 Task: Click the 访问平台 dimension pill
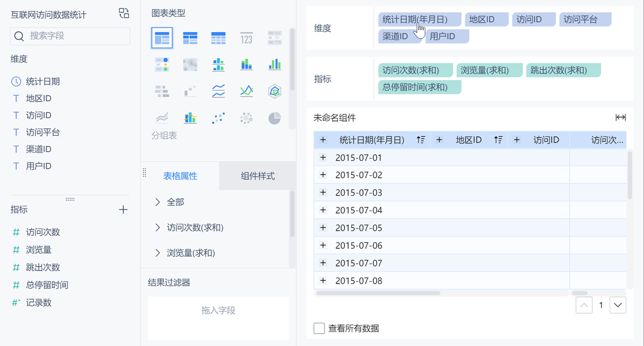585,20
